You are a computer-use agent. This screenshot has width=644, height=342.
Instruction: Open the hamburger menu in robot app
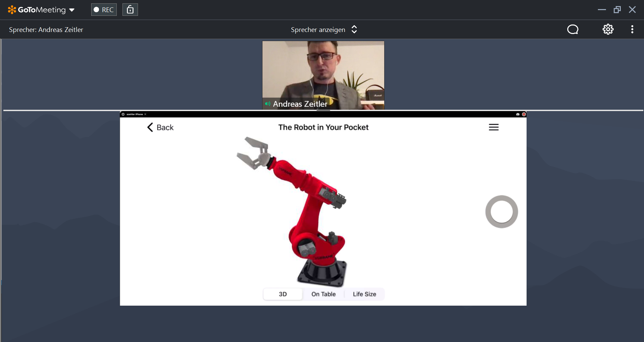tap(493, 127)
